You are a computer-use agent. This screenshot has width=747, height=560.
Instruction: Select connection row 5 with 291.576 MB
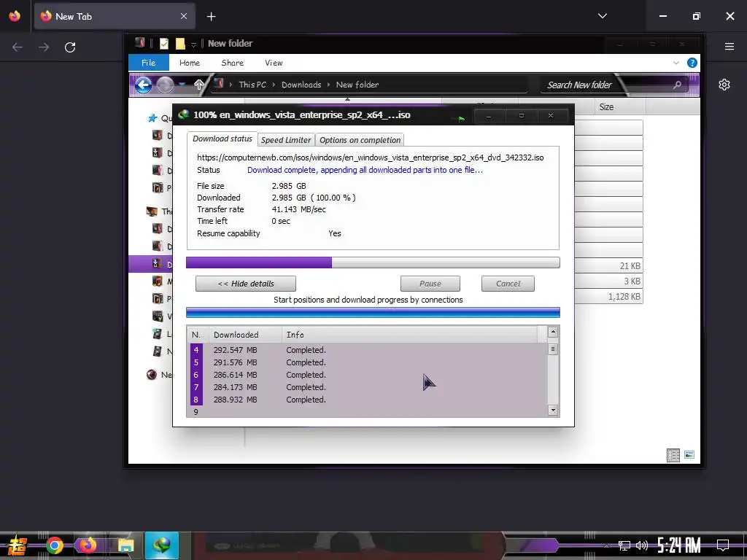pyautogui.click(x=368, y=362)
